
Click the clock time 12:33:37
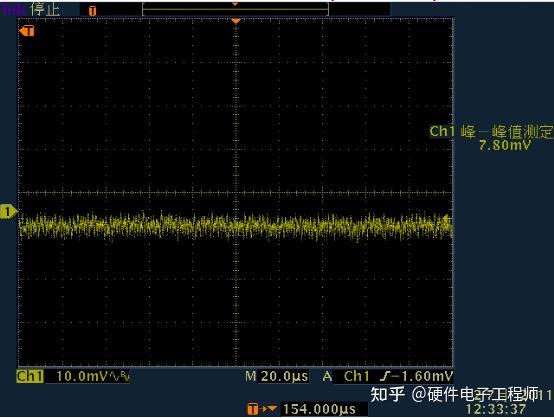coord(495,409)
